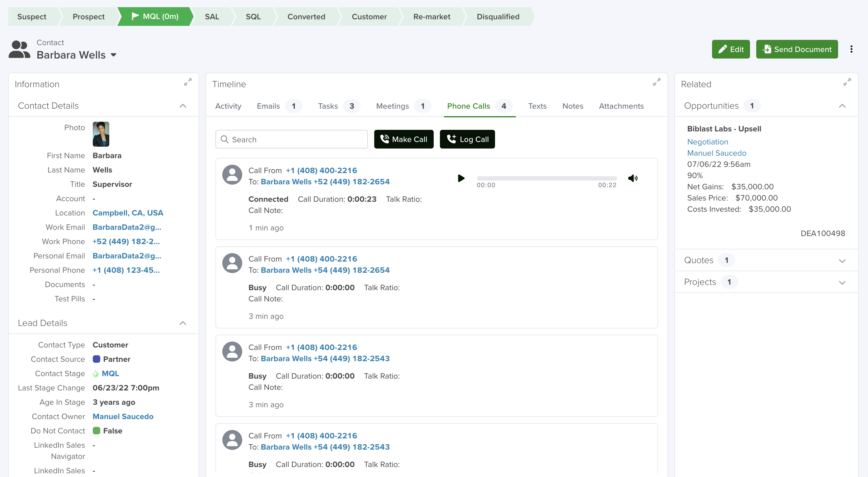Click the search magnifier icon in Timeline
868x477 pixels.
click(224, 139)
